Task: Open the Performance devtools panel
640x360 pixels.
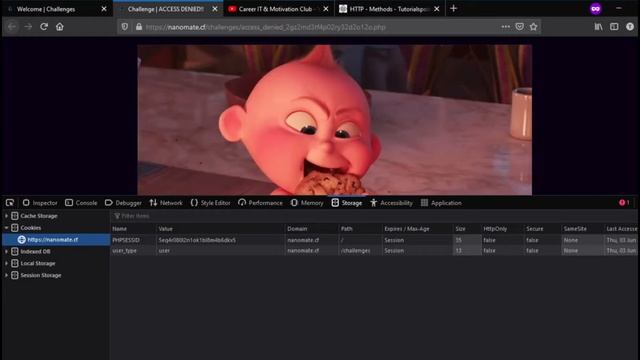Action: (x=260, y=203)
